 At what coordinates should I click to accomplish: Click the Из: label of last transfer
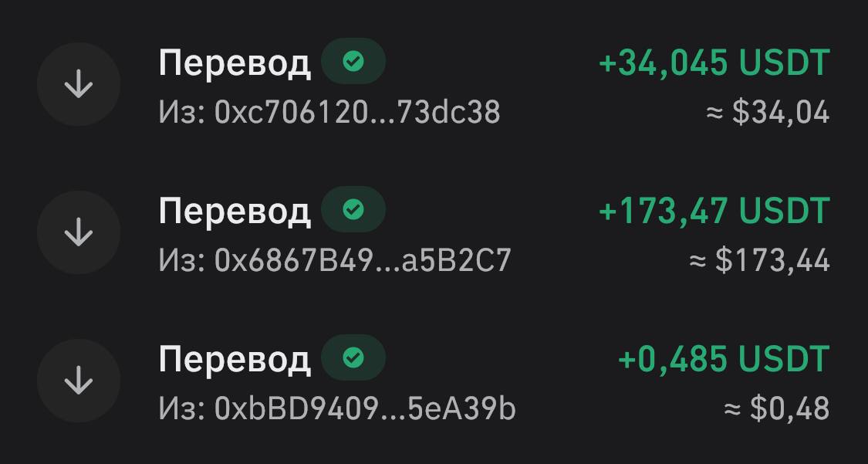coord(181,409)
